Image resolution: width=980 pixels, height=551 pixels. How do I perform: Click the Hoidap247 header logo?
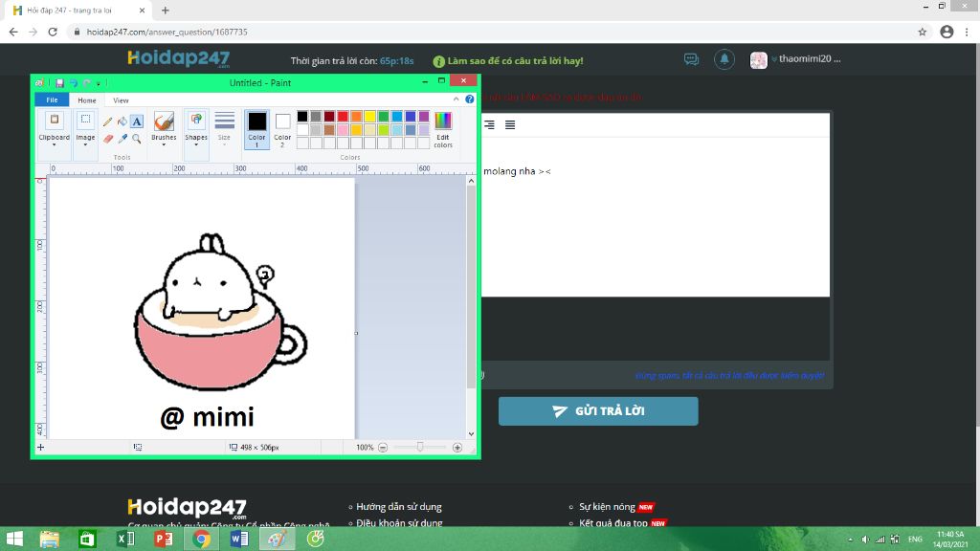point(179,58)
